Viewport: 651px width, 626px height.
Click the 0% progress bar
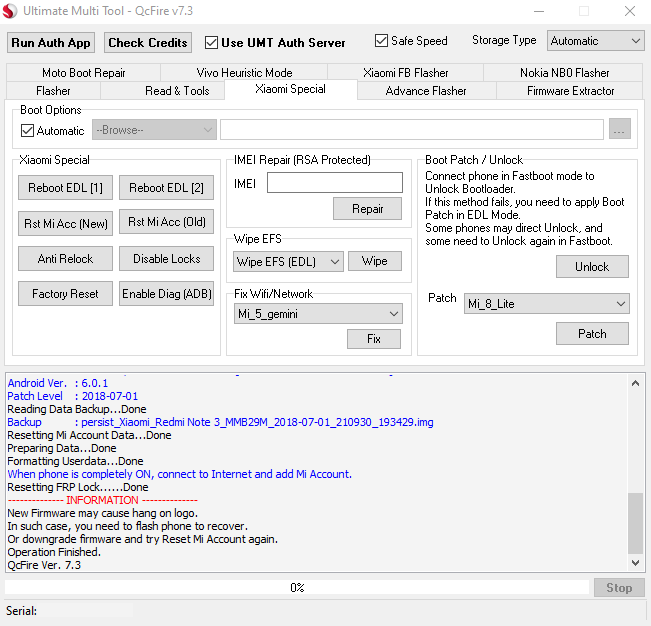click(297, 587)
